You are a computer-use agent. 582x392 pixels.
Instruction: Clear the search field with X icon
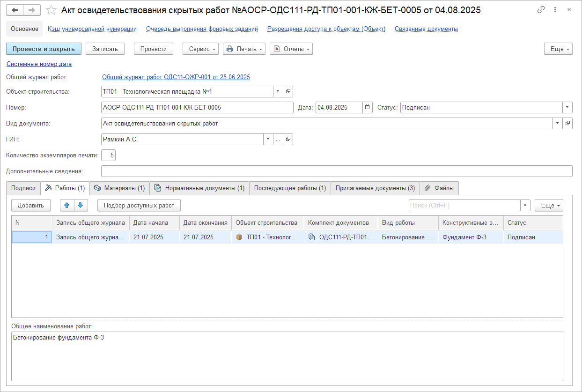click(x=525, y=205)
